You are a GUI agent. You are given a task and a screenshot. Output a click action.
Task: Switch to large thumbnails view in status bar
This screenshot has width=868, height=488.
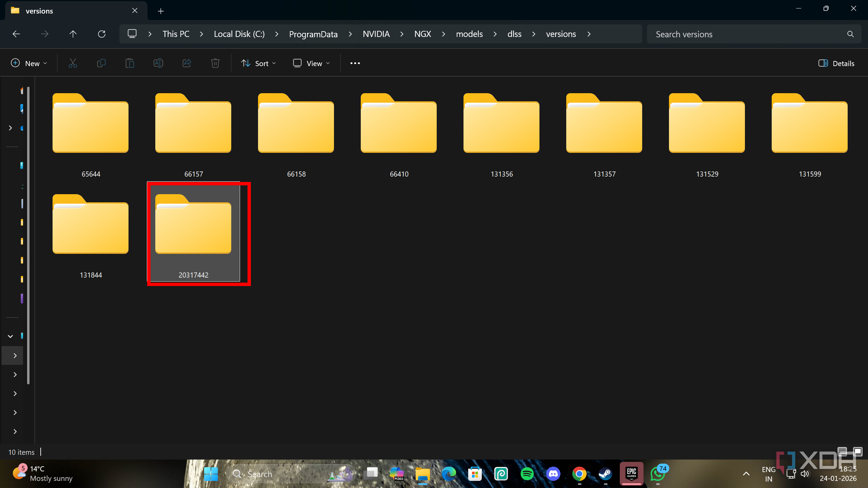[x=857, y=451]
